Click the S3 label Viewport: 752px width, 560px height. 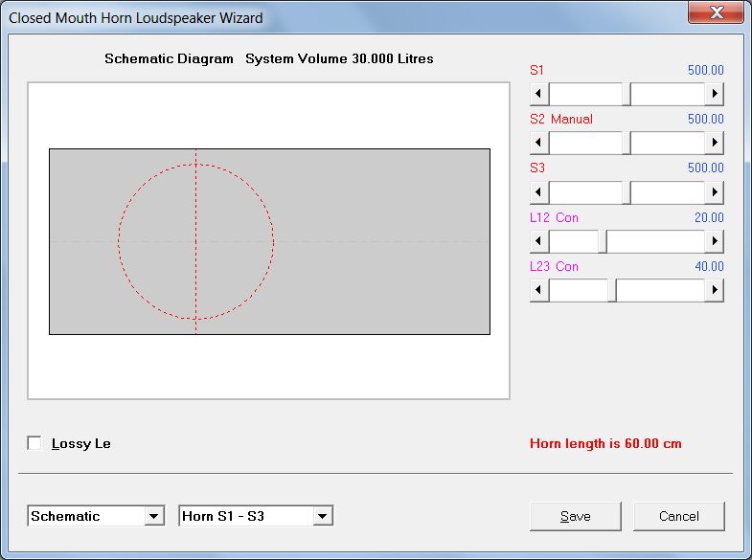click(x=537, y=168)
